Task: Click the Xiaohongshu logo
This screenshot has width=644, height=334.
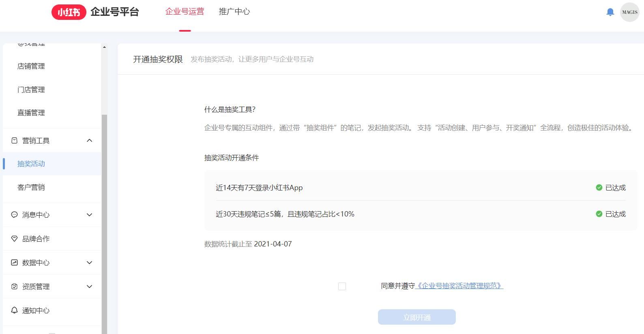Action: tap(69, 12)
